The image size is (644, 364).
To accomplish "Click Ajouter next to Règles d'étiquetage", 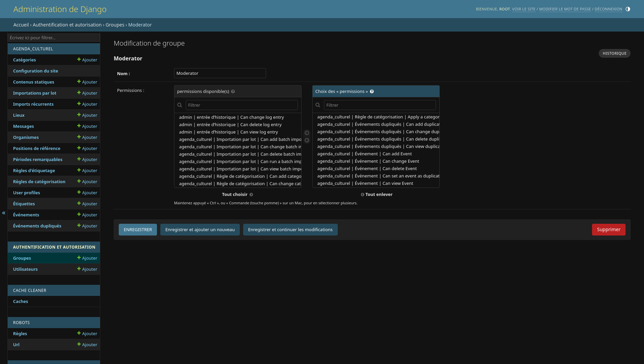I will pyautogui.click(x=87, y=170).
